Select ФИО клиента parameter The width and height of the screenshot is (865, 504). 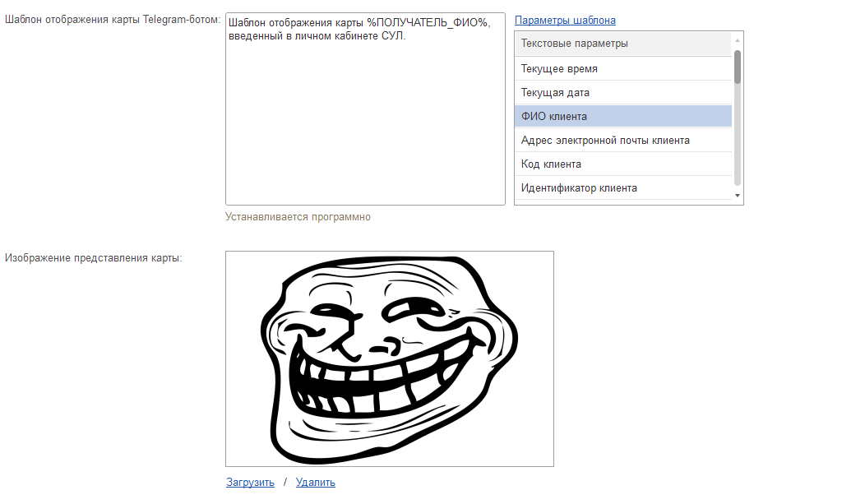(x=623, y=117)
